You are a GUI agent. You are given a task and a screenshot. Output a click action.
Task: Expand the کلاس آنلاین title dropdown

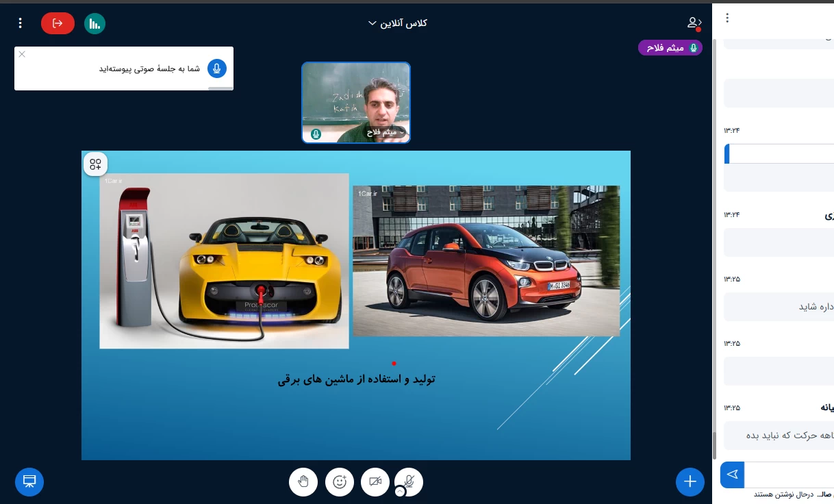397,23
